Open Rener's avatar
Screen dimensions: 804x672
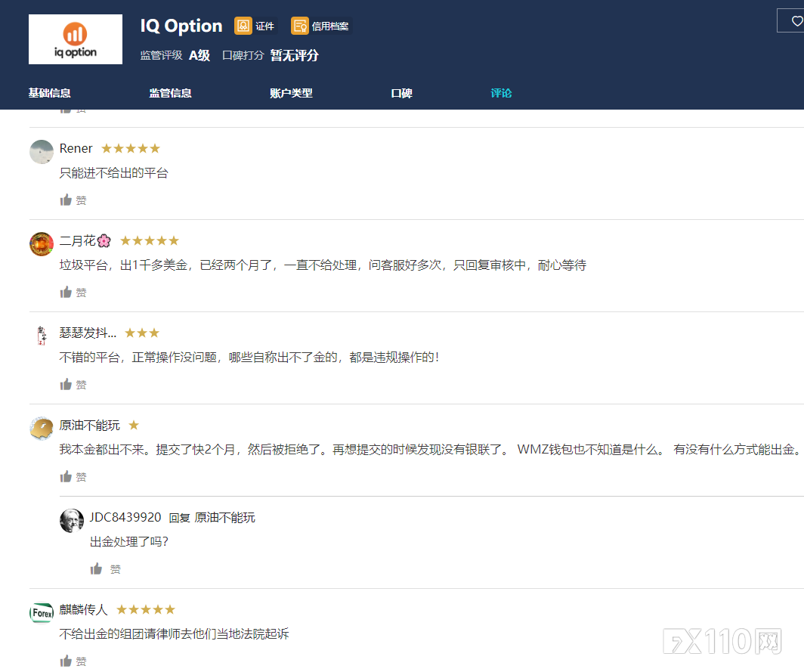click(x=42, y=152)
